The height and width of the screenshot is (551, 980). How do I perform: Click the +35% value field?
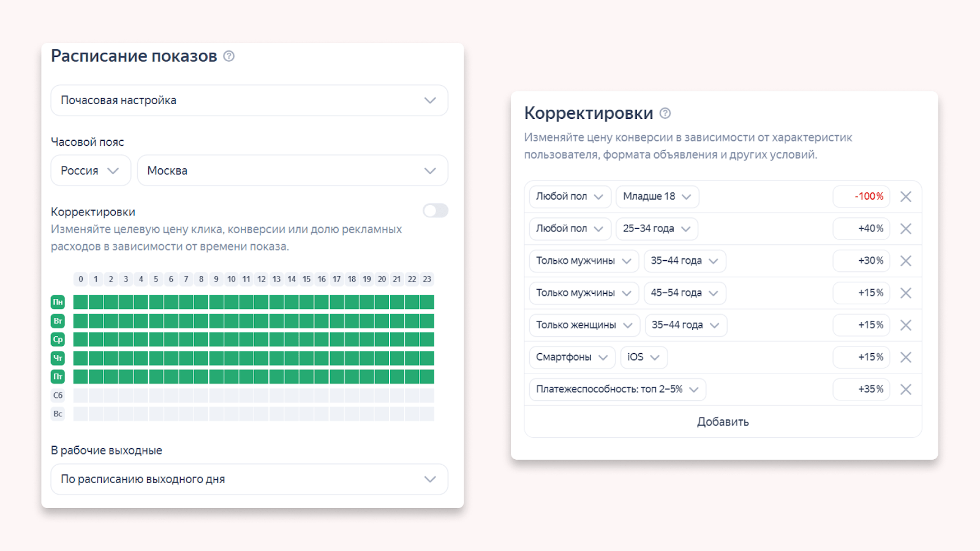tap(861, 389)
